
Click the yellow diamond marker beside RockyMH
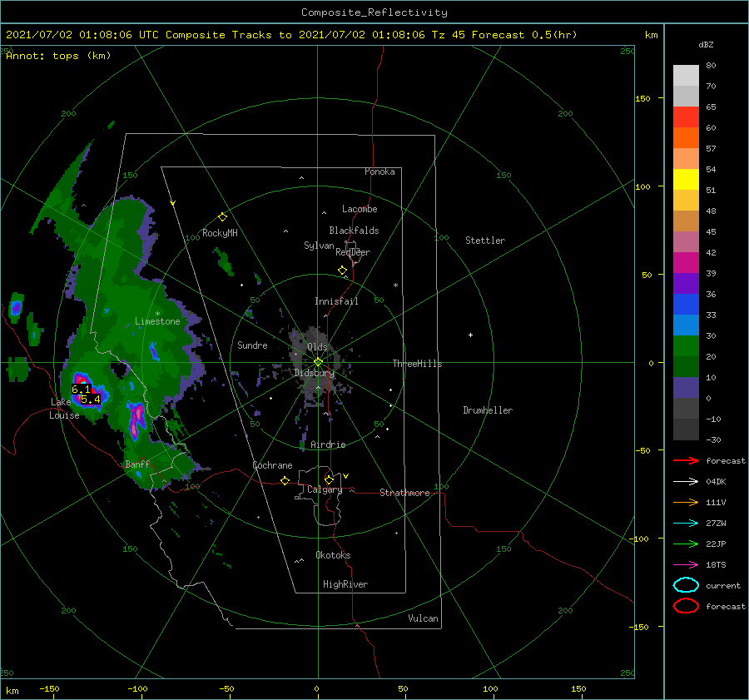(222, 217)
